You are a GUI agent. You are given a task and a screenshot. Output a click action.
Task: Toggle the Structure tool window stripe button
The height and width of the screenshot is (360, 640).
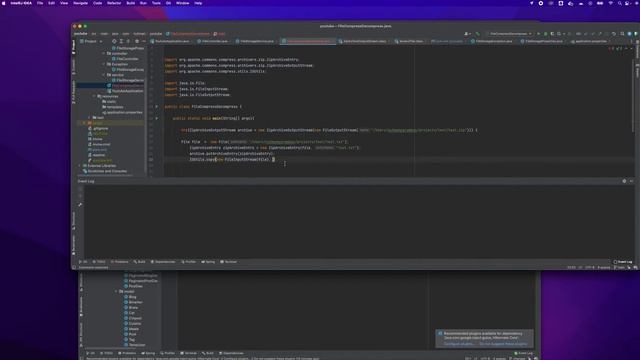[74, 220]
